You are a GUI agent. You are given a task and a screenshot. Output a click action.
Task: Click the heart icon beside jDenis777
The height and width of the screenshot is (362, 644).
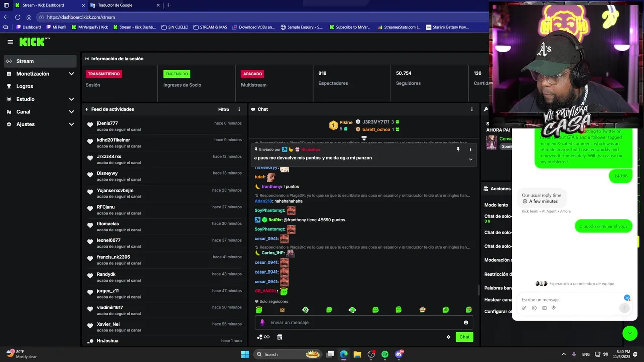(x=90, y=125)
